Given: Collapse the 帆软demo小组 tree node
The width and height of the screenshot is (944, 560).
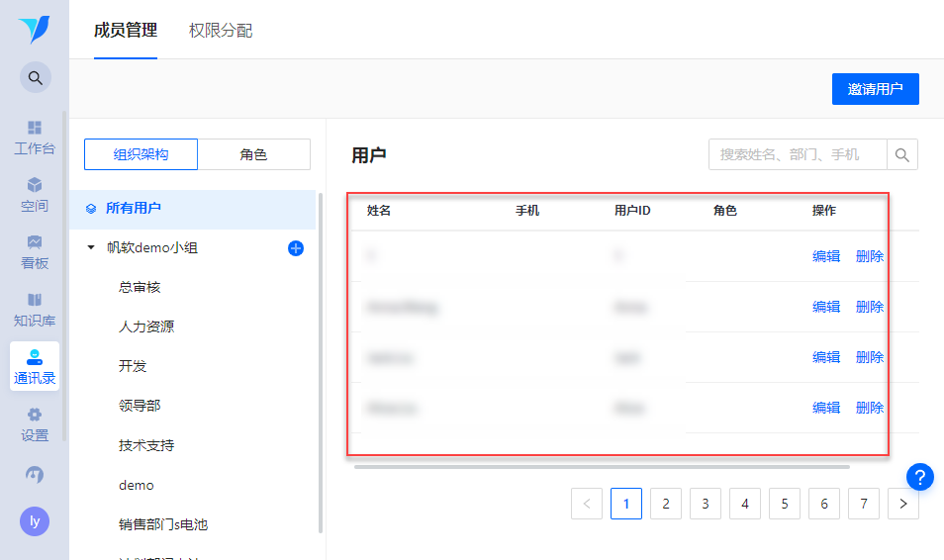Looking at the screenshot, I should [x=91, y=248].
